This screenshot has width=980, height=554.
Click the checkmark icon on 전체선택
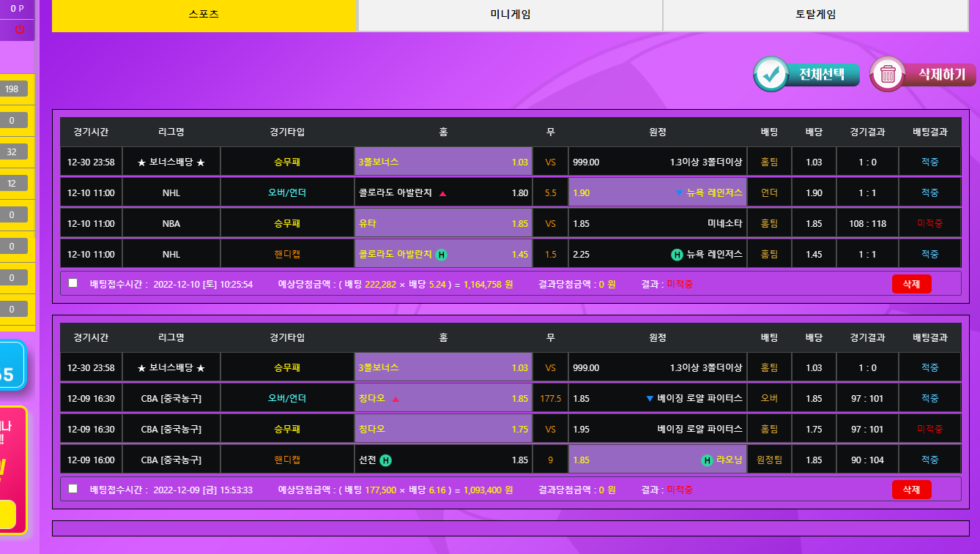point(771,74)
